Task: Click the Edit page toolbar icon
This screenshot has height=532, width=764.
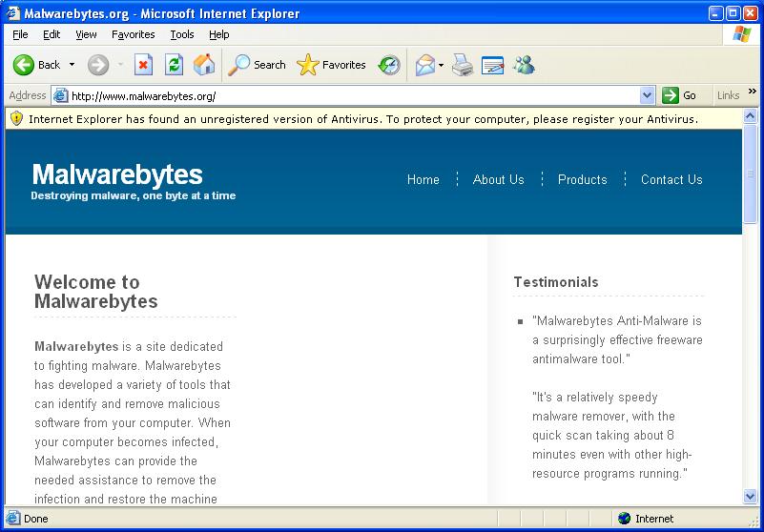Action: point(492,65)
